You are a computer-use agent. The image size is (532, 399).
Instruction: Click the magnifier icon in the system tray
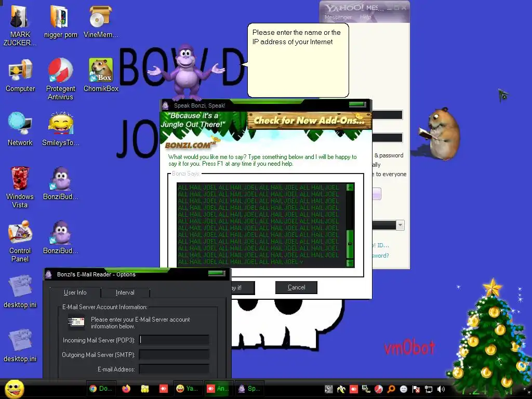[391, 389]
